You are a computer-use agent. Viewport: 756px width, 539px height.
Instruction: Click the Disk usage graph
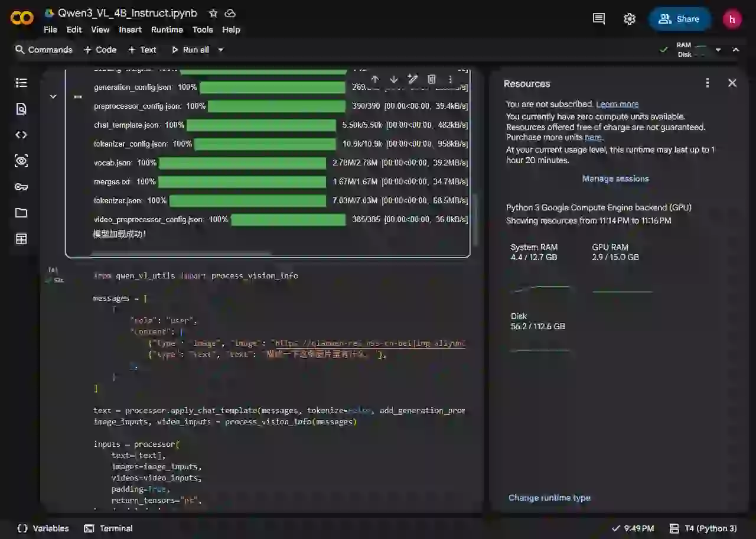coord(540,350)
